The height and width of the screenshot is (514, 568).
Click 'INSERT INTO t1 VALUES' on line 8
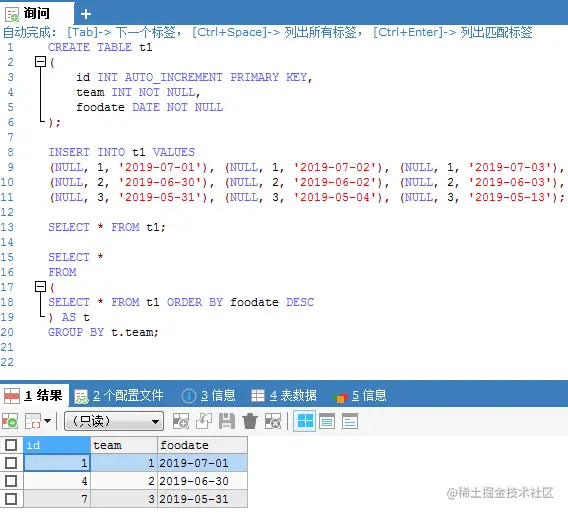tap(121, 152)
